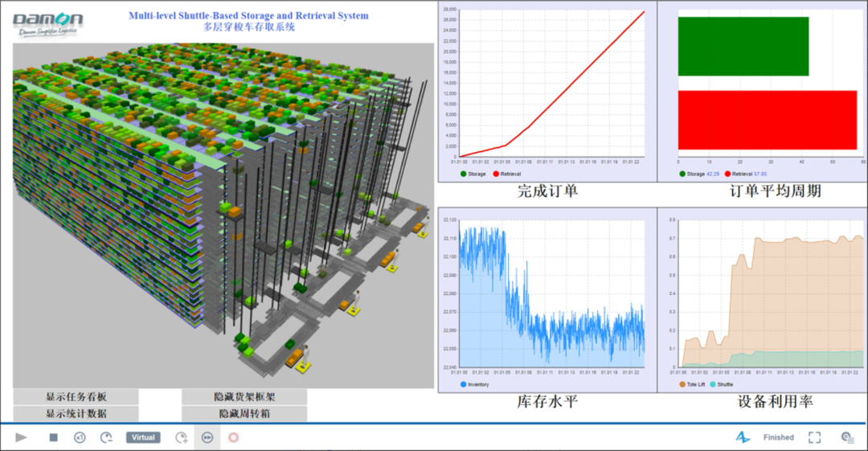This screenshot has height=451, width=868.
Task: Toggle the Inventory legend item
Action: [475, 385]
